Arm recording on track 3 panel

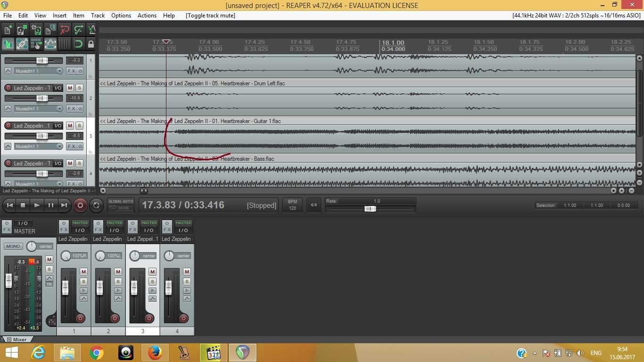point(8,126)
